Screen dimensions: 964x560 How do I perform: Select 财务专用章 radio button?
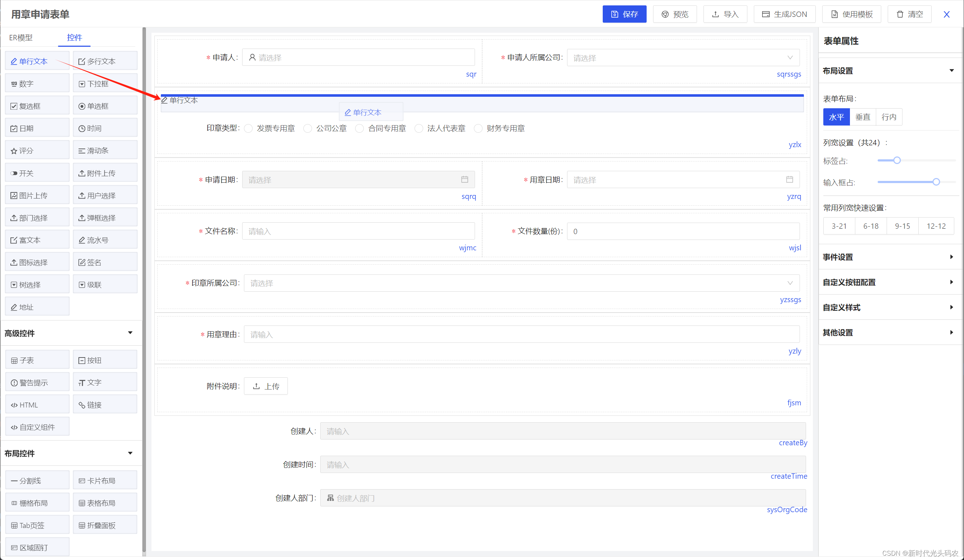478,128
